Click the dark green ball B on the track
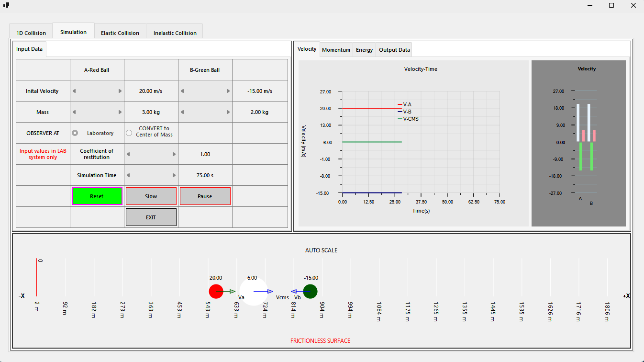This screenshot has width=644, height=362. tap(310, 291)
